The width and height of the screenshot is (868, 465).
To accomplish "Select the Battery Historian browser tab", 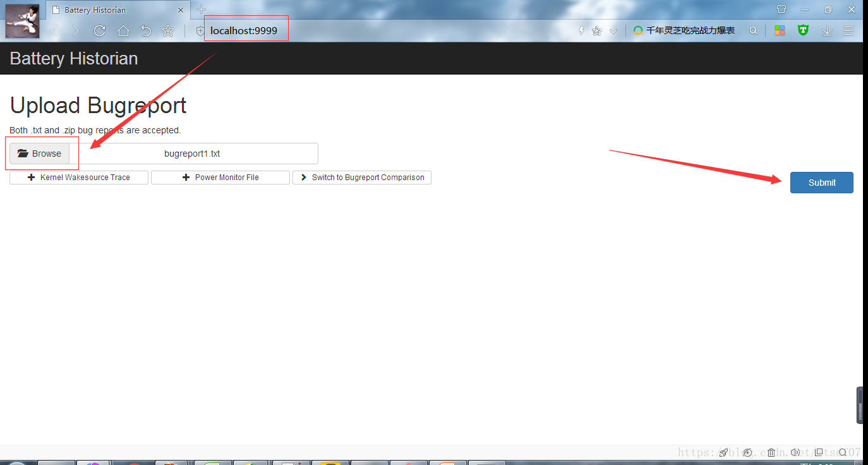I will click(117, 9).
